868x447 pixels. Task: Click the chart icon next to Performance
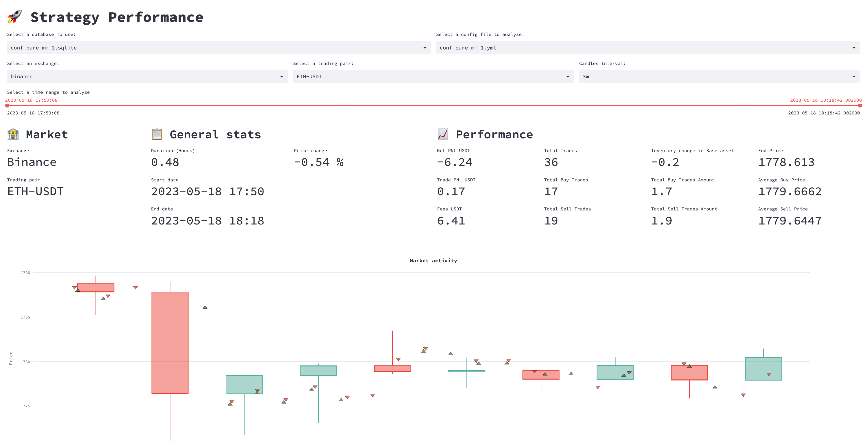[443, 134]
